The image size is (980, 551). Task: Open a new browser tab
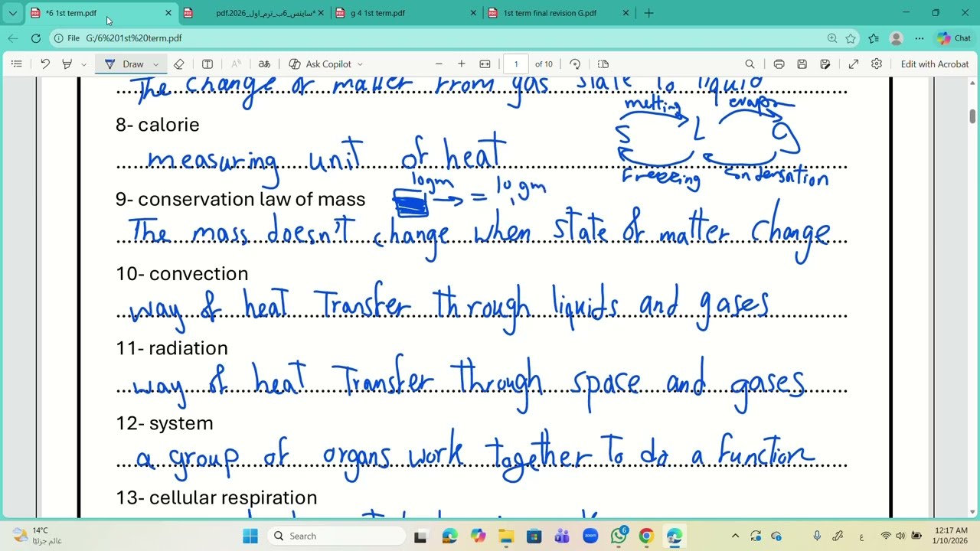648,13
